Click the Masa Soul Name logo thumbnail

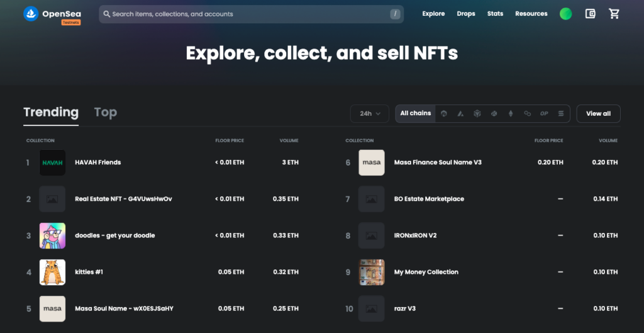coord(53,308)
